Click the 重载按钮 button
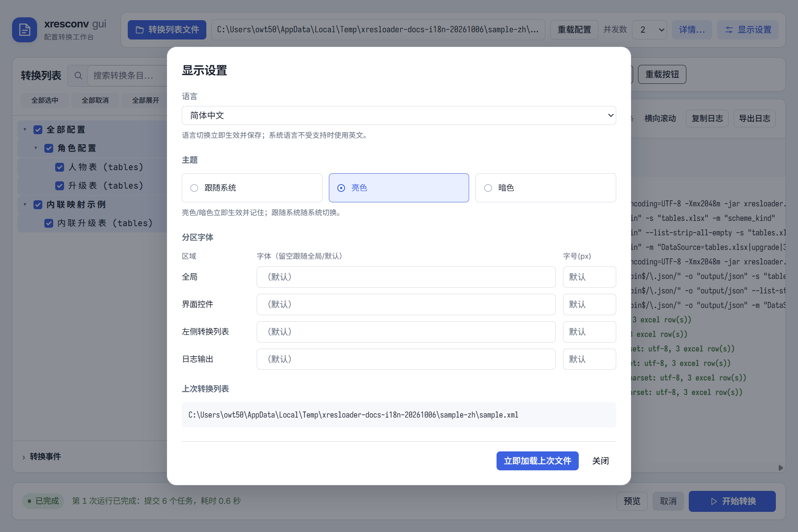Viewport: 798px width, 532px height. (x=662, y=75)
